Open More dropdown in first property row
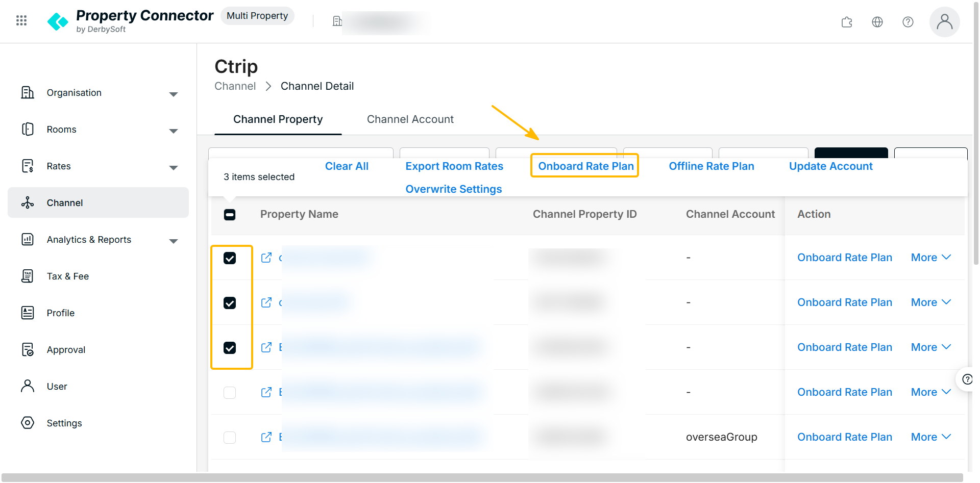980x483 pixels. [x=931, y=258]
